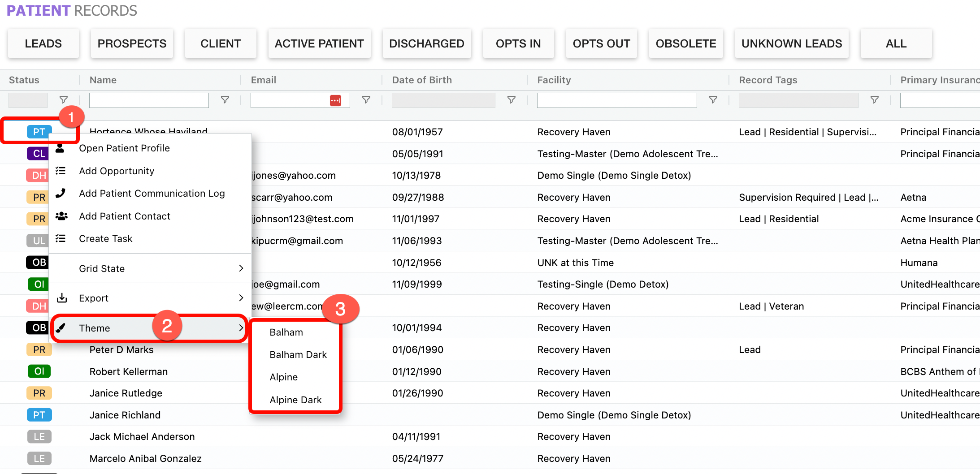The width and height of the screenshot is (980, 474).
Task: Click the Record Tags filter icon
Action: (x=874, y=100)
